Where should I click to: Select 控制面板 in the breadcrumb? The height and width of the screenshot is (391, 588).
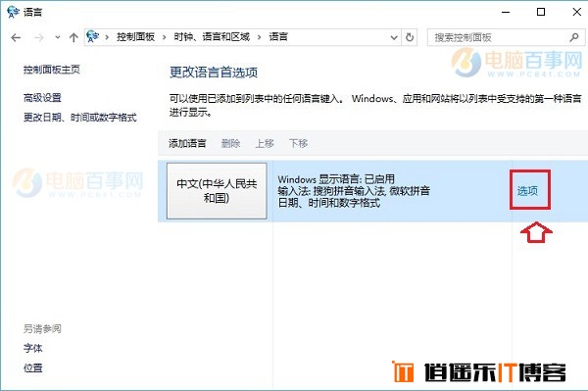coord(135,36)
